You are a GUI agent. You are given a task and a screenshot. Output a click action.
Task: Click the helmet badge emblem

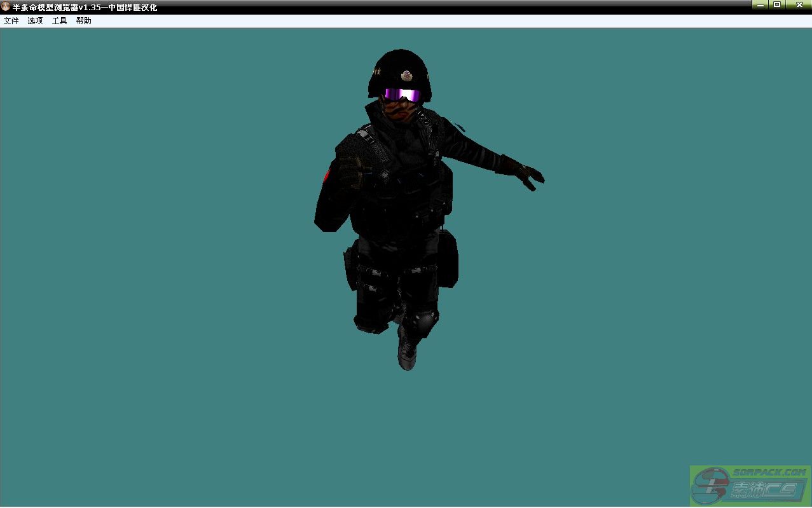click(x=407, y=76)
